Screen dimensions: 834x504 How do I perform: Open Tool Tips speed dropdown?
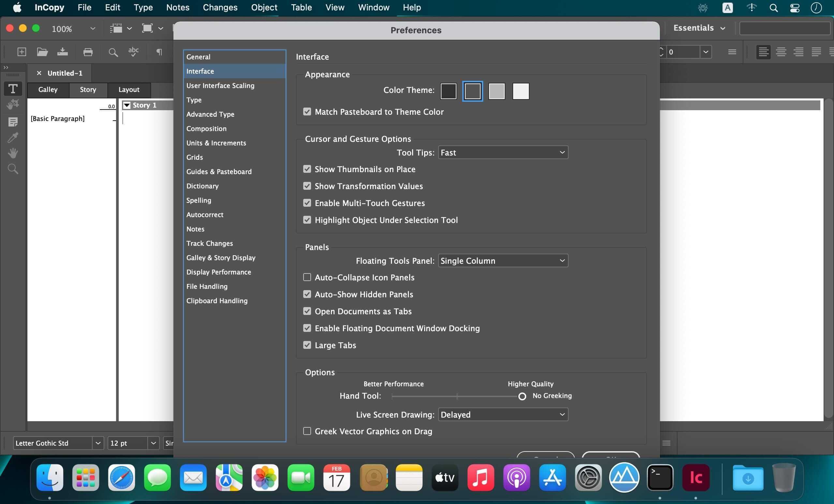point(502,153)
